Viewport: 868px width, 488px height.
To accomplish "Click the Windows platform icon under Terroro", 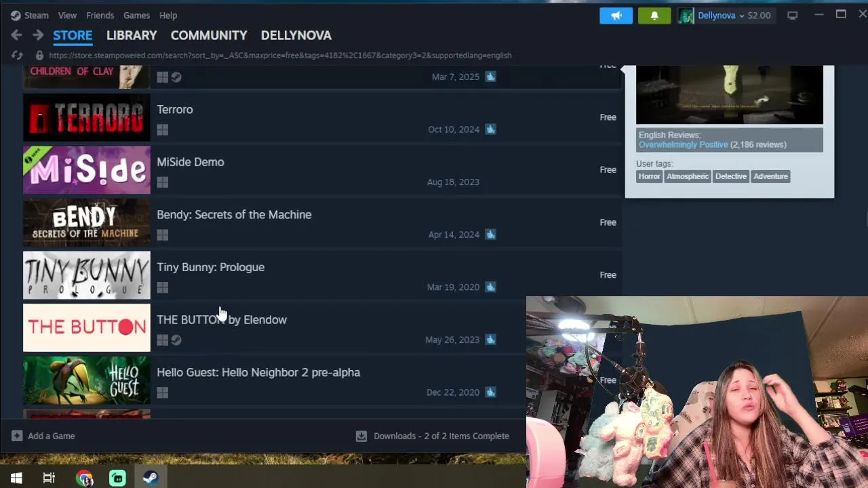I will [x=162, y=129].
